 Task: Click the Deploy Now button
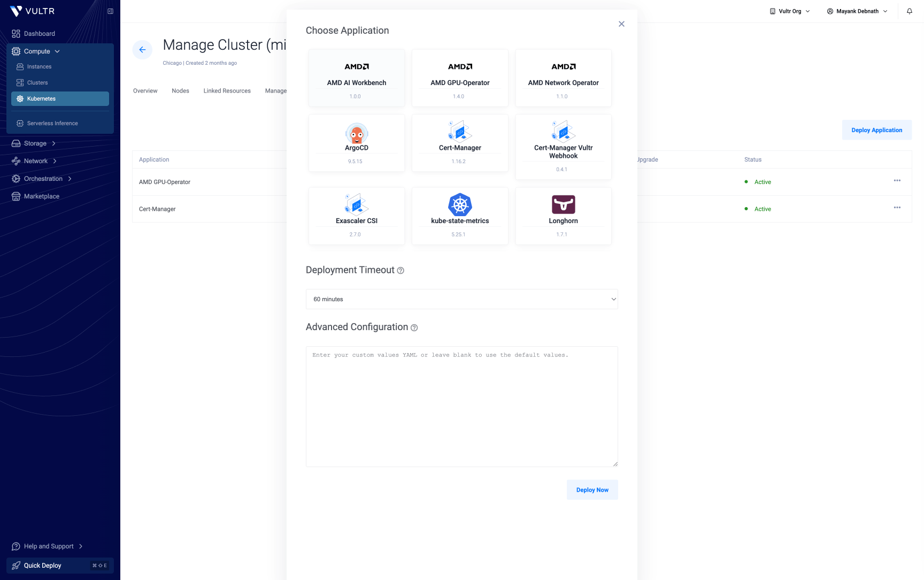592,490
